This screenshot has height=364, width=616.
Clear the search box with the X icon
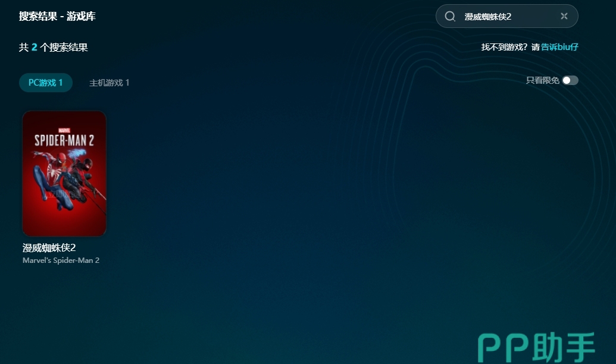564,17
